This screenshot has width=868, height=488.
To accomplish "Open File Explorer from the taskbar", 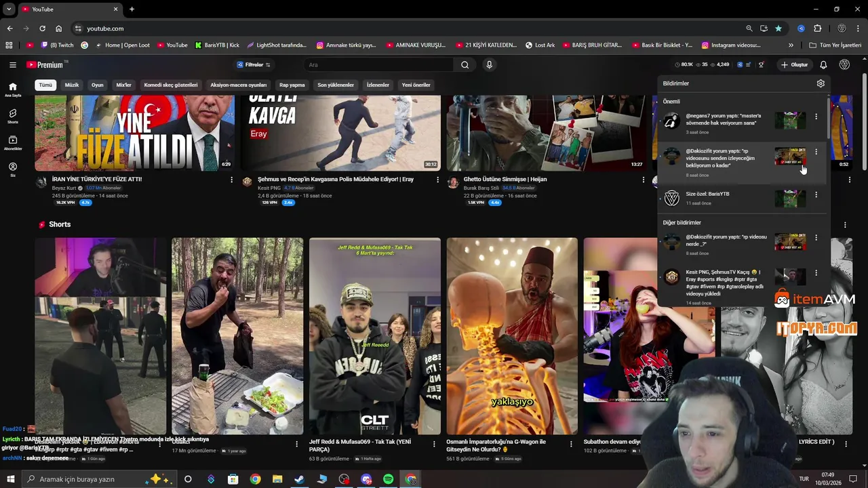I will pyautogui.click(x=277, y=479).
